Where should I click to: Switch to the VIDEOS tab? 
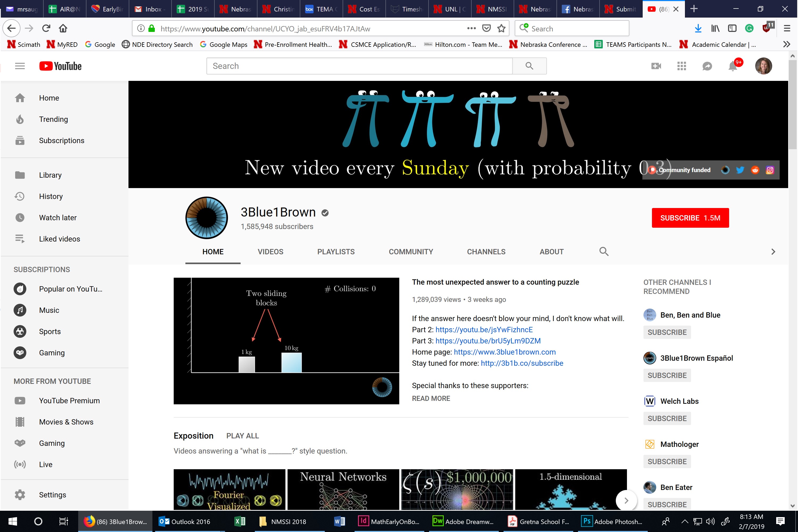point(270,252)
